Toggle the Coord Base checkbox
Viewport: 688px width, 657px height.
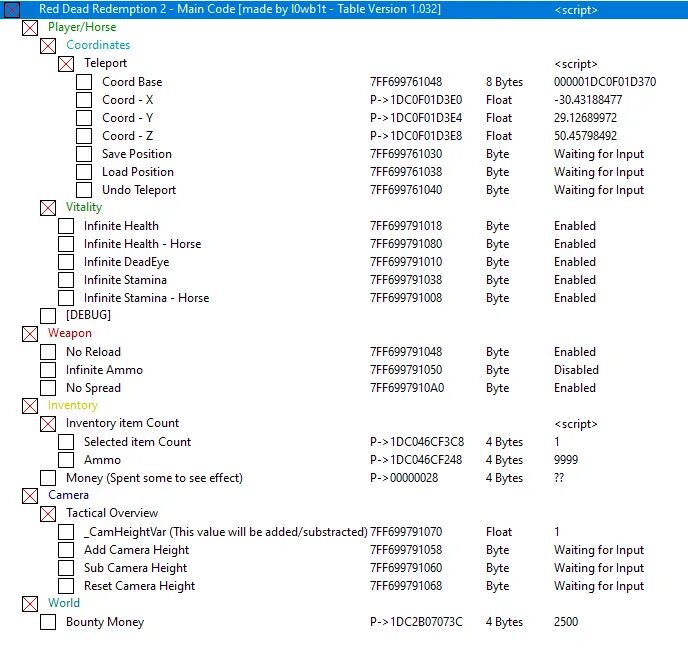click(84, 82)
